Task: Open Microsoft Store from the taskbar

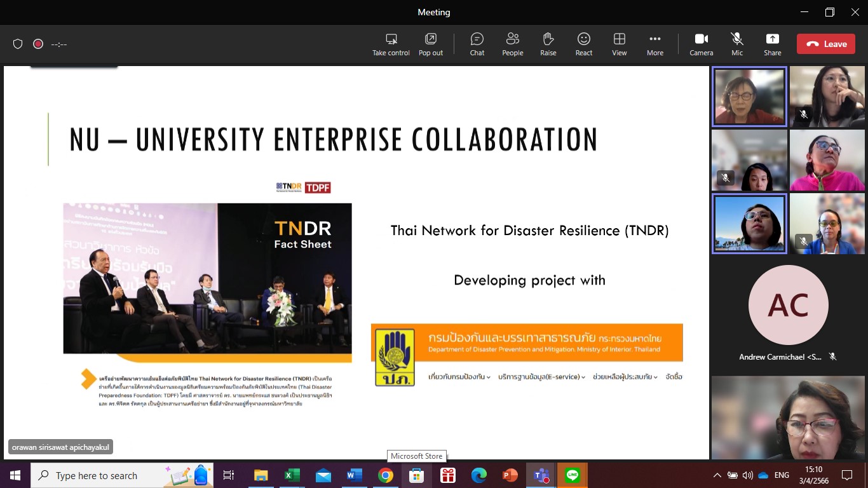Action: pos(416,475)
